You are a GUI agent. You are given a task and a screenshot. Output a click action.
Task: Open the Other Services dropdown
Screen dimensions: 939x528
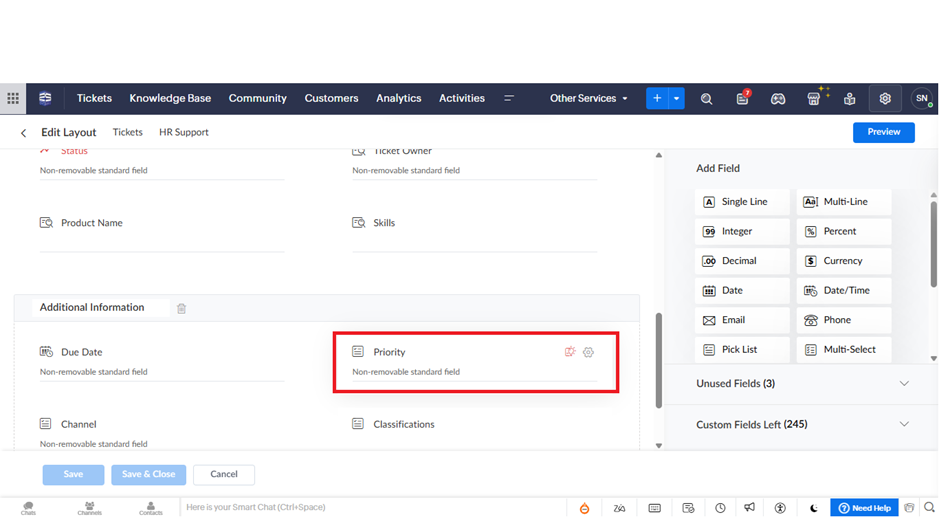pyautogui.click(x=588, y=99)
